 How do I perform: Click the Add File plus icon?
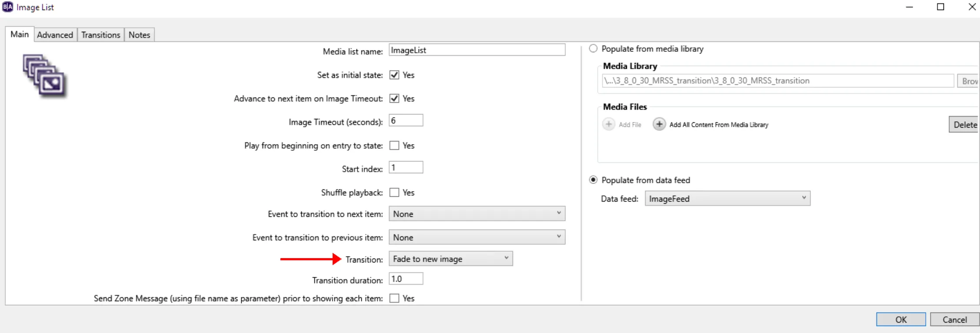609,124
